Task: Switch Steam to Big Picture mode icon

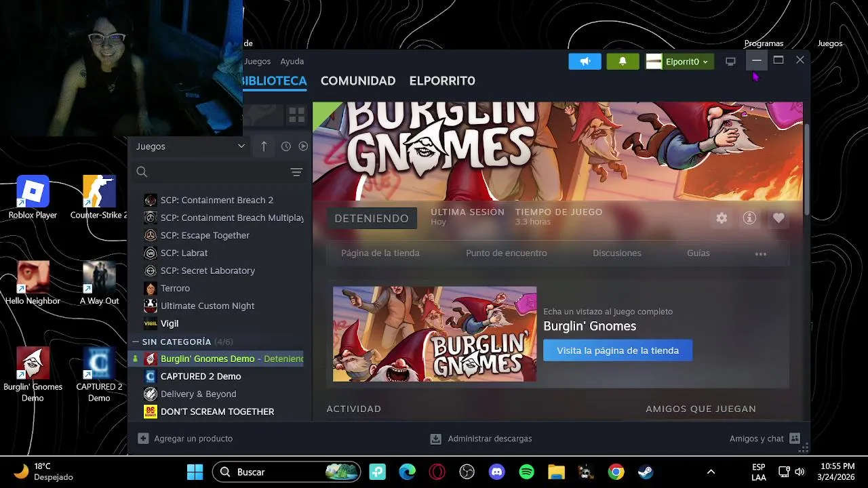Action: (x=730, y=62)
